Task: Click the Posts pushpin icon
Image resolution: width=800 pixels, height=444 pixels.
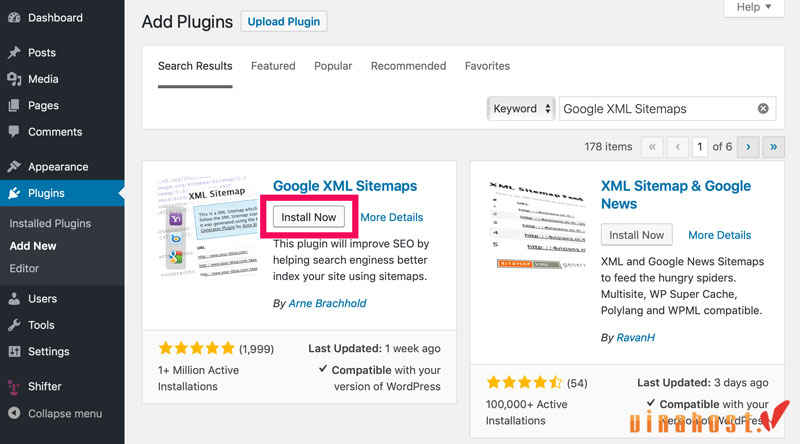Action: [x=14, y=53]
